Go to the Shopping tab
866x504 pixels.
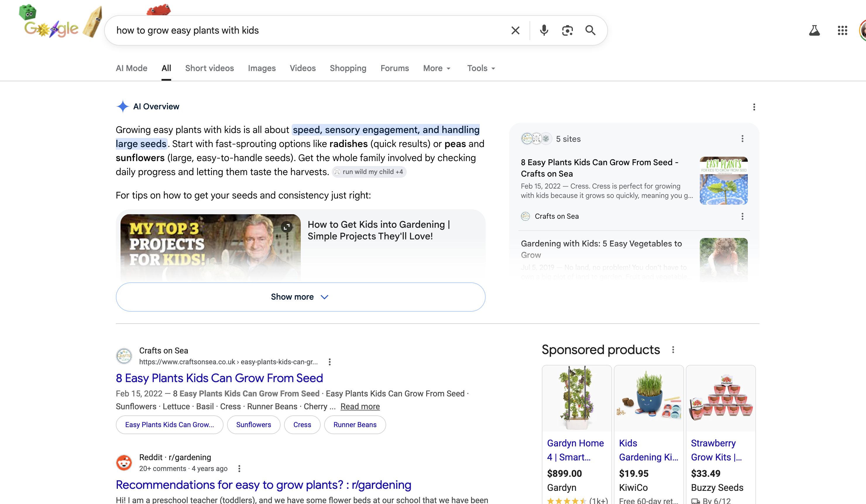pos(348,68)
